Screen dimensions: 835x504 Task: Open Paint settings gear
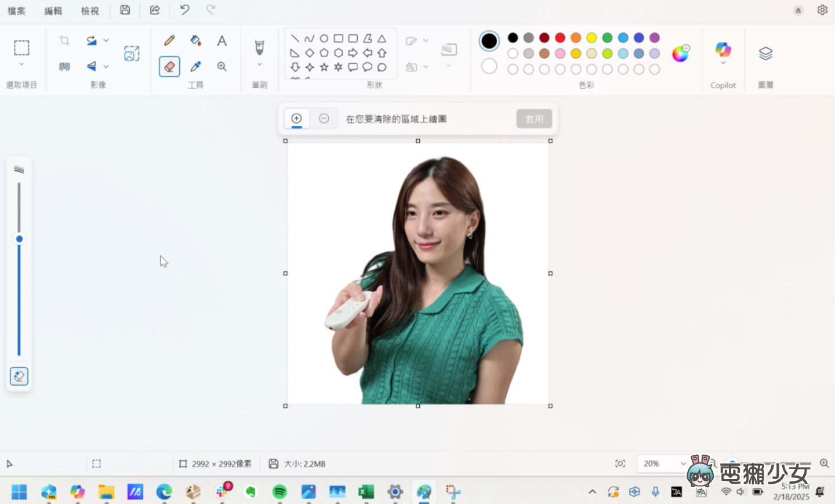[x=822, y=10]
